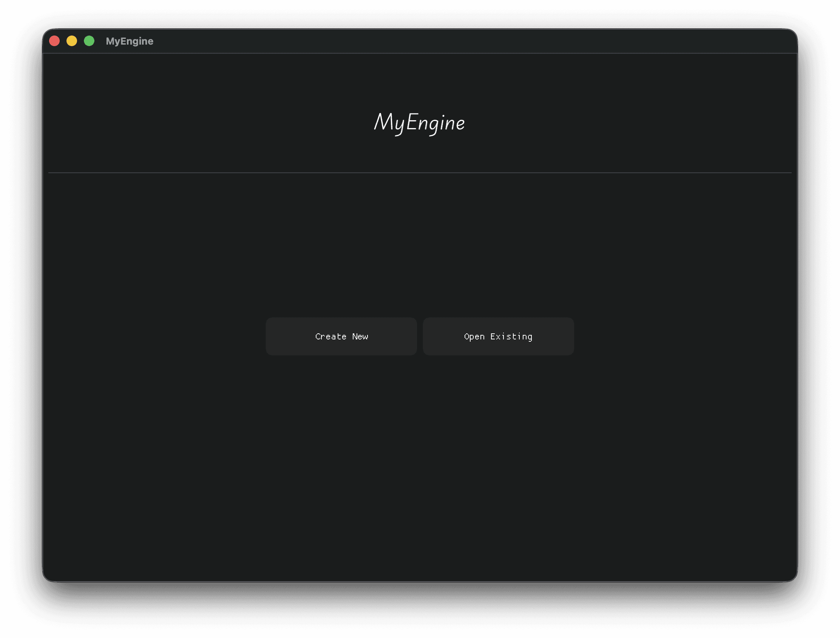This screenshot has height=638, width=840.
Task: Click the "Open" word in right button
Action: [x=474, y=336]
